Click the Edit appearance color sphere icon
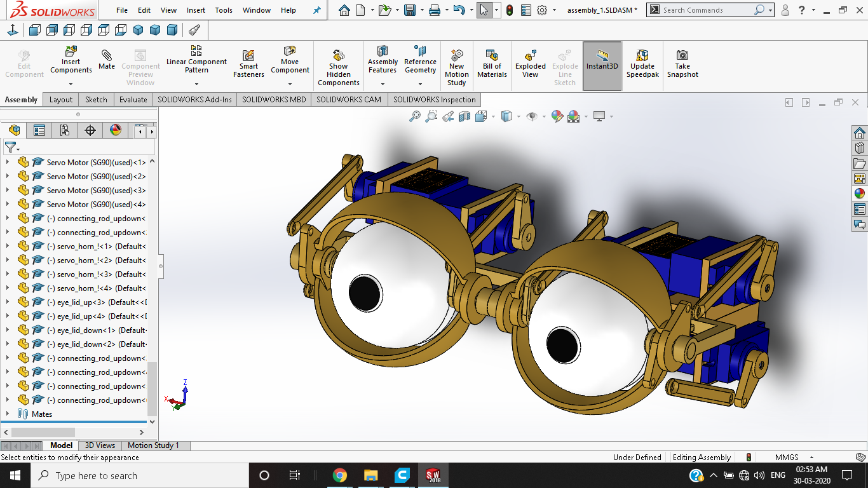Viewport: 868px width, 488px height. click(557, 116)
